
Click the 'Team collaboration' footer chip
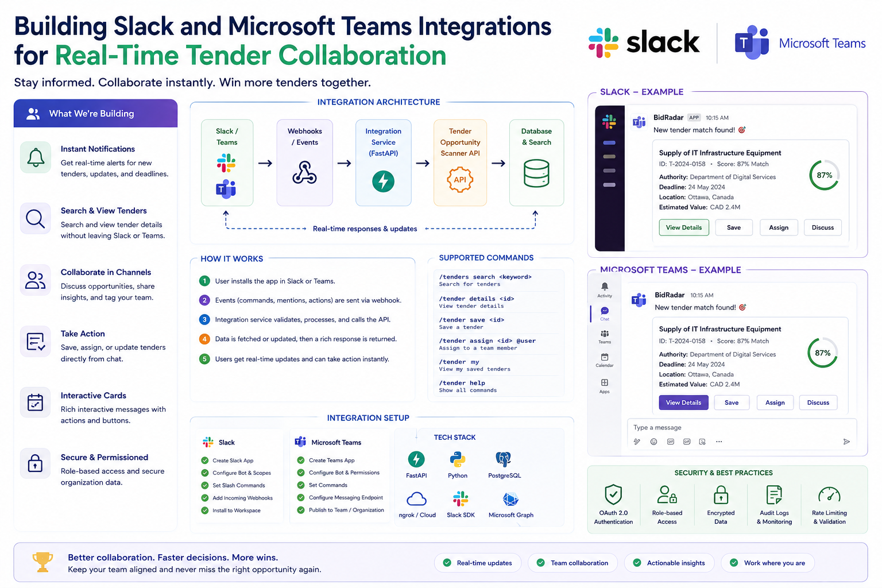click(x=572, y=563)
